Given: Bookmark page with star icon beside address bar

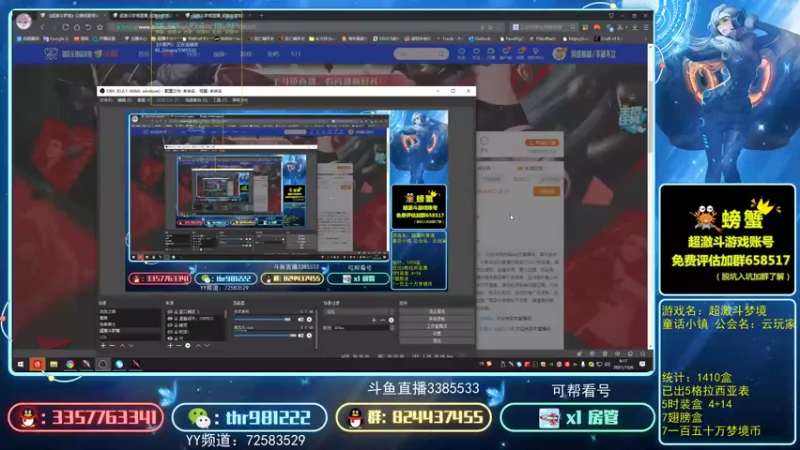Looking at the screenshot, I should (x=99, y=27).
